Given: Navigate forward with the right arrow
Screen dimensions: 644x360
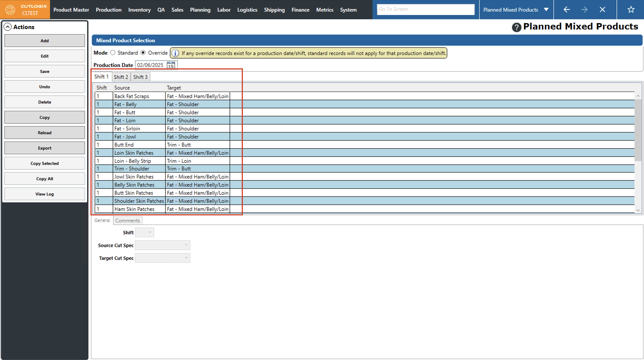Looking at the screenshot, I should pyautogui.click(x=584, y=10).
